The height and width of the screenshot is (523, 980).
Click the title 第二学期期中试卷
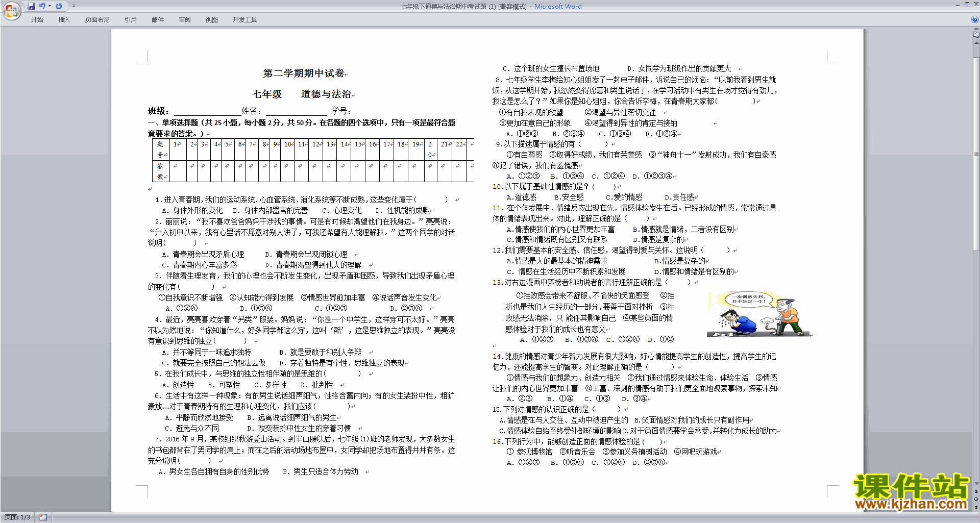(x=304, y=73)
